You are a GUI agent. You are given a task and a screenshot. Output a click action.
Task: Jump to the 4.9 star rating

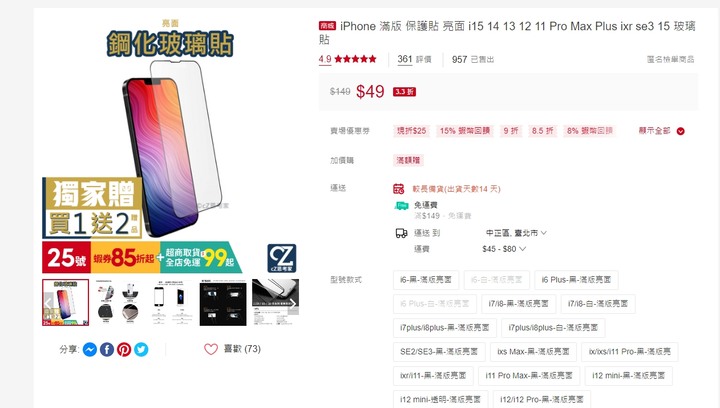348,59
